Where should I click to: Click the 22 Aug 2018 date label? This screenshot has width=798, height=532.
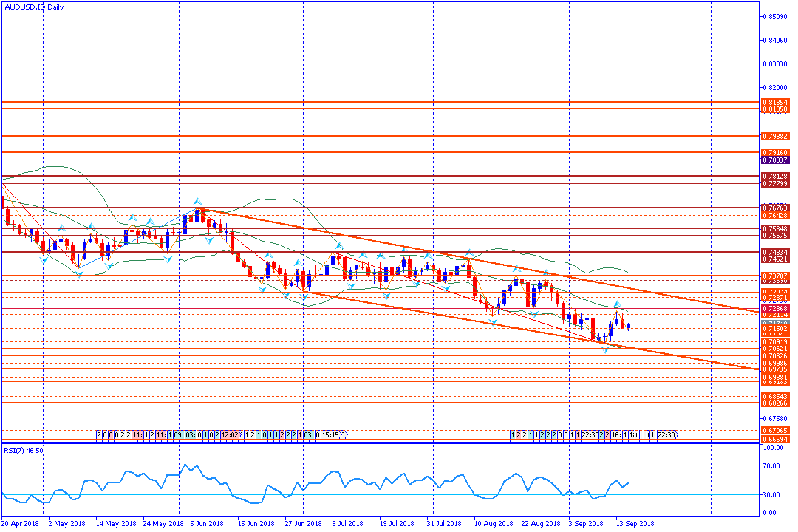(x=540, y=523)
